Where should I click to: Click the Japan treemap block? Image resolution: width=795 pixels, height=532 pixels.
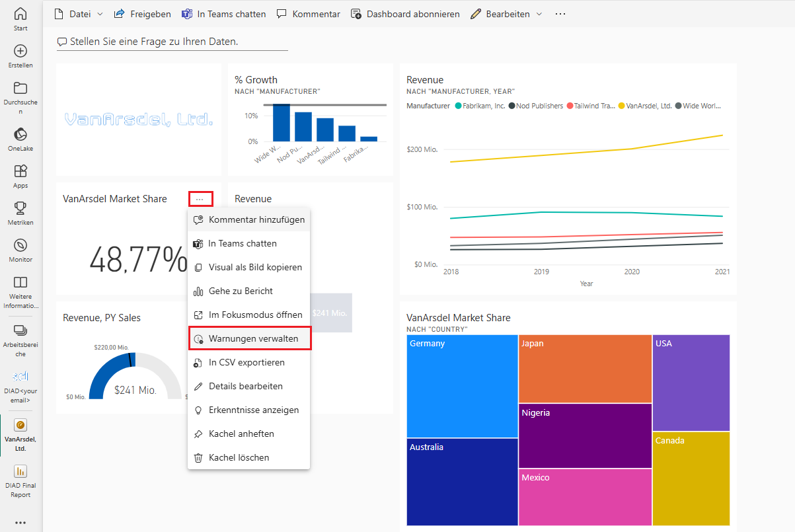[585, 369]
